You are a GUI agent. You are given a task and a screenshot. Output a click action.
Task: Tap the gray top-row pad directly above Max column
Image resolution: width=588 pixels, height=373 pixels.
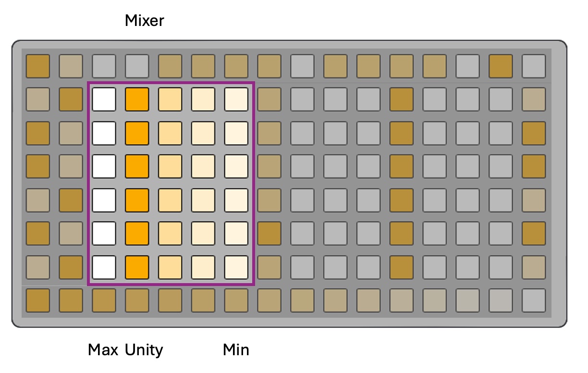[x=104, y=66]
